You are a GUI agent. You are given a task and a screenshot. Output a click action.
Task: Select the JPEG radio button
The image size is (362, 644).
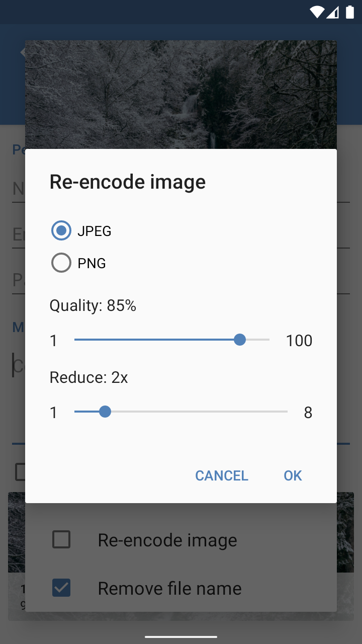(61, 231)
